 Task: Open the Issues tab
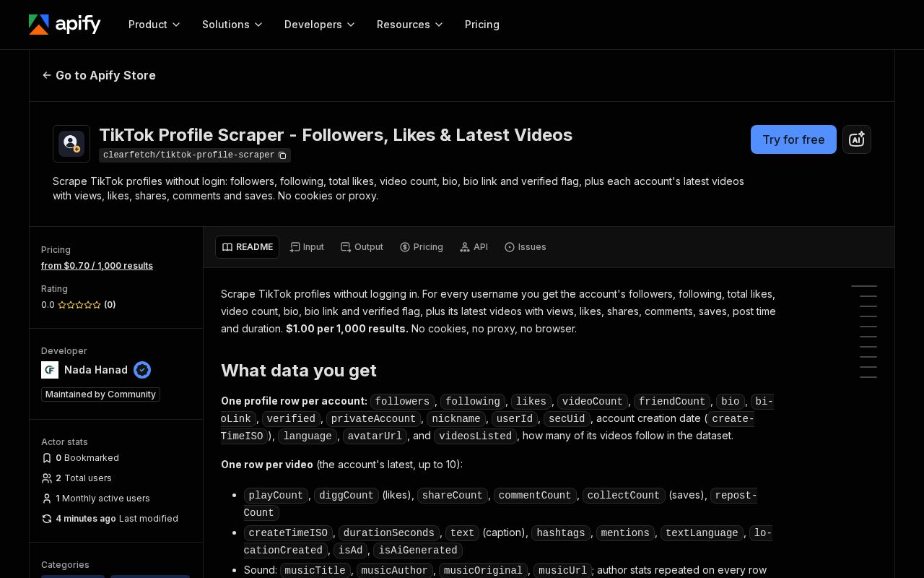coord(526,247)
